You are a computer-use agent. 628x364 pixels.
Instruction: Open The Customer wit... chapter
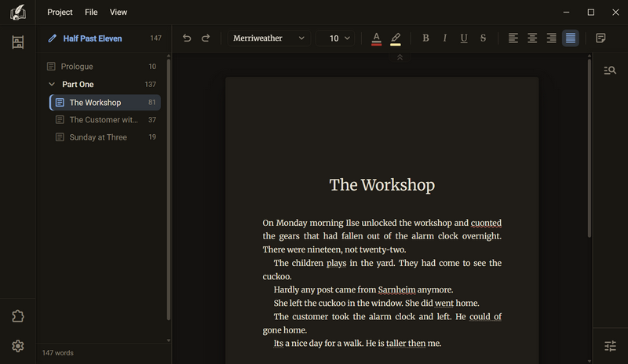105,120
